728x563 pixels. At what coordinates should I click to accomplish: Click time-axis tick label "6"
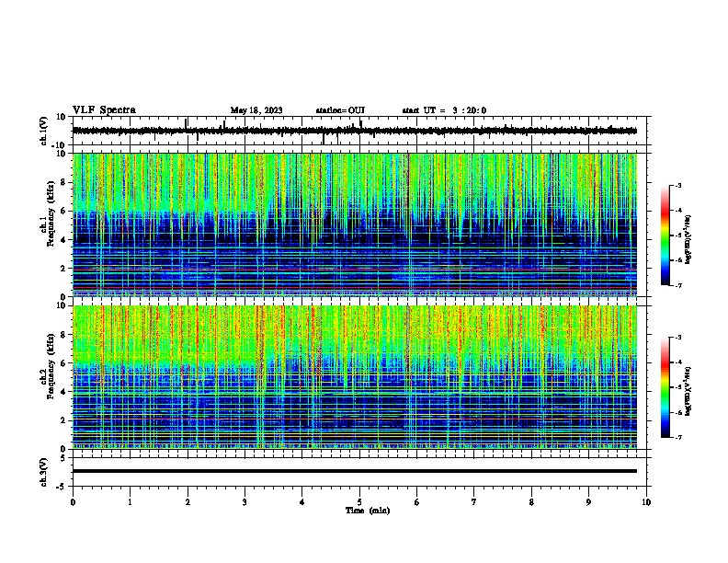point(417,502)
